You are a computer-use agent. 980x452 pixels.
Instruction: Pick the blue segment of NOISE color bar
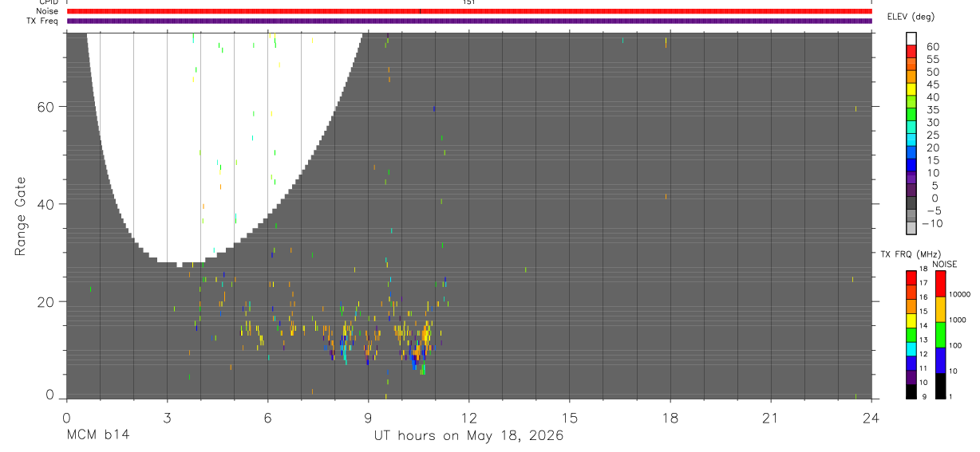click(x=940, y=360)
